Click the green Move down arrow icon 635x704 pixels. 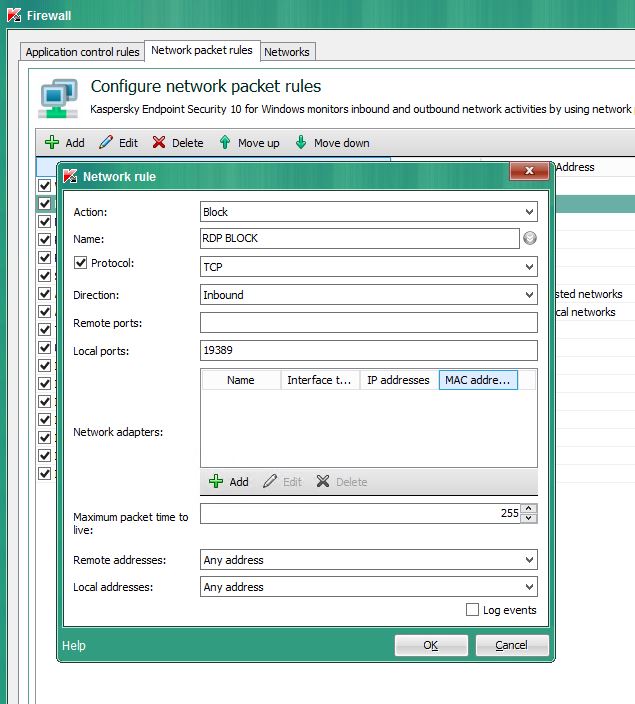click(301, 143)
